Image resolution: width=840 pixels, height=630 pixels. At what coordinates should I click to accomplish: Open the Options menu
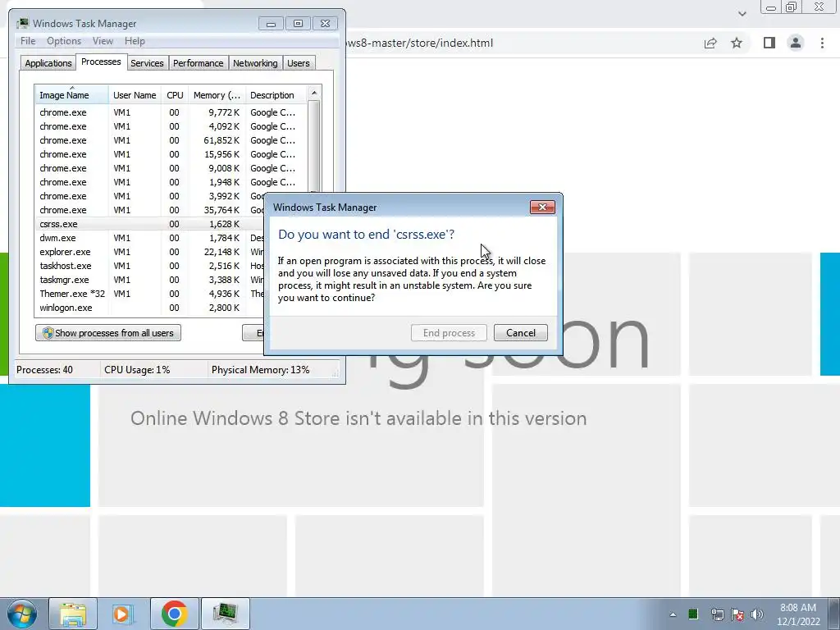click(64, 41)
